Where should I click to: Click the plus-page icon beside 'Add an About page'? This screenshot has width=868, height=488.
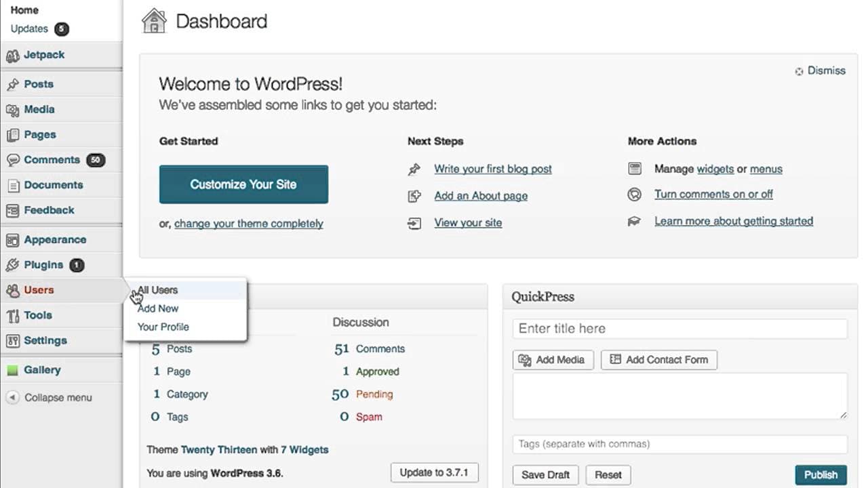414,197
